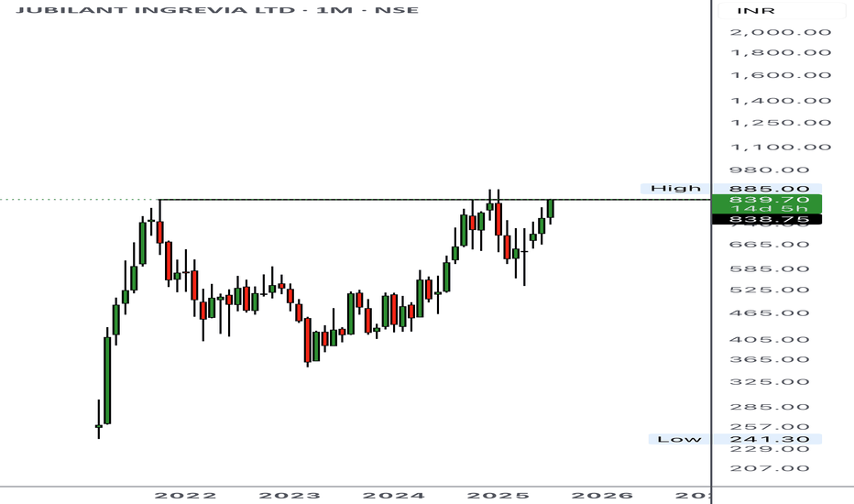Select the 2,000.00 price axis label
Screen dimensions: 854x504
point(780,32)
